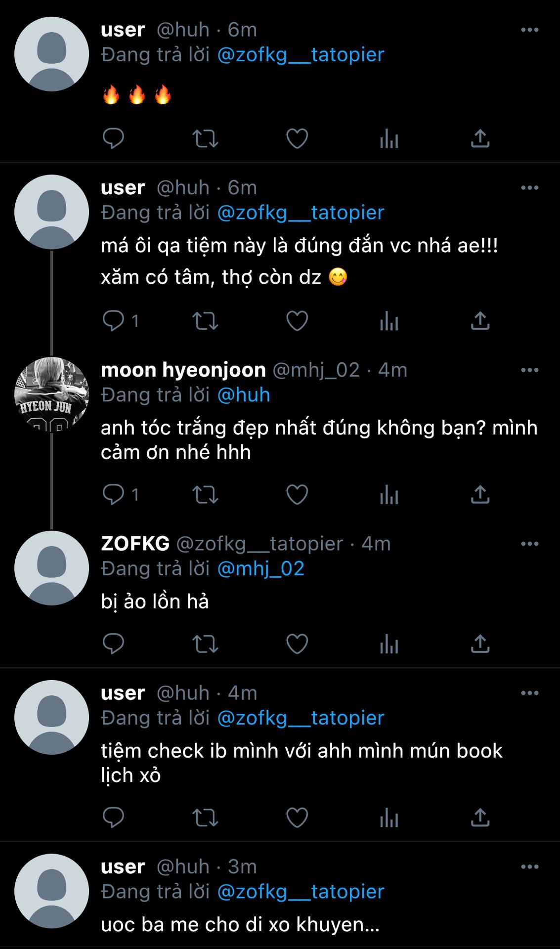Open ZOFKG's default avatar profile
The height and width of the screenshot is (949, 560).
52,568
